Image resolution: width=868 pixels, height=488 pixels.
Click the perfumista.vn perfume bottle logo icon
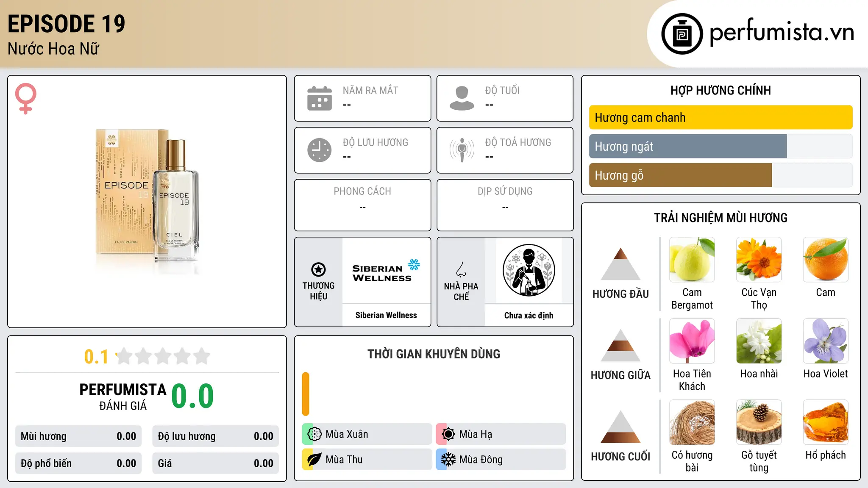coord(682,34)
